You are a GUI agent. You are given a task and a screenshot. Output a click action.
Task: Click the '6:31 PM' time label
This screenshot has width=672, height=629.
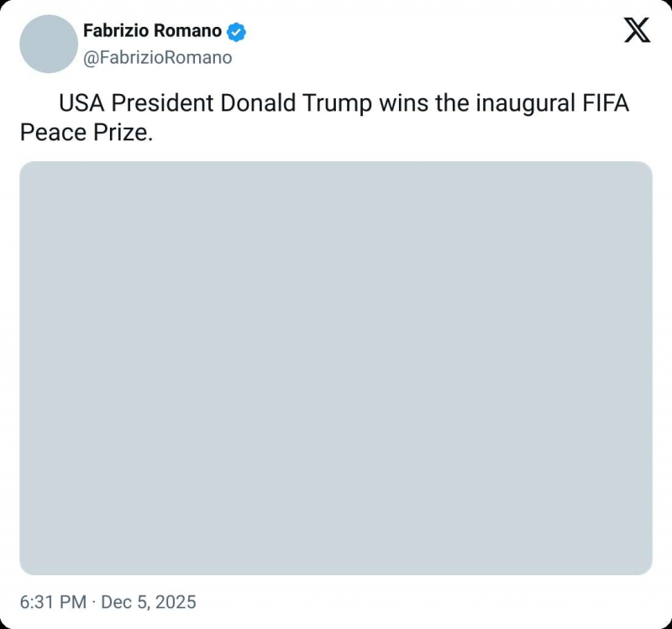[52, 602]
